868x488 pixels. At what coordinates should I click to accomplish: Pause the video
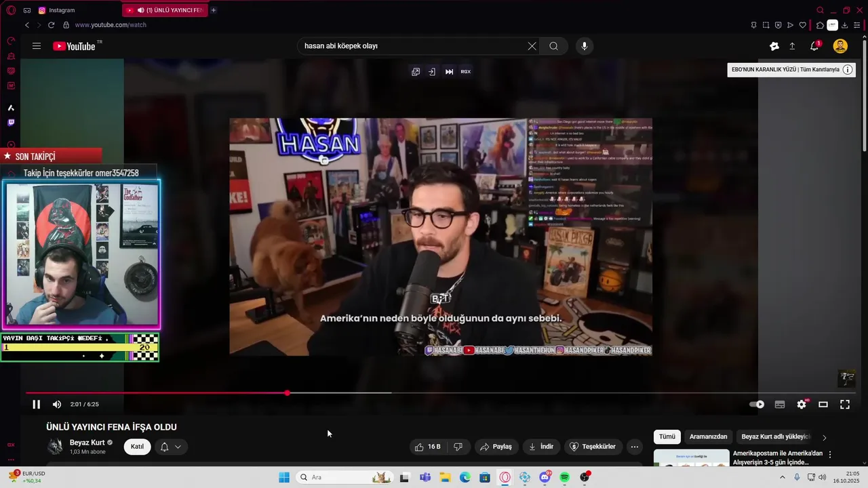pos(37,405)
